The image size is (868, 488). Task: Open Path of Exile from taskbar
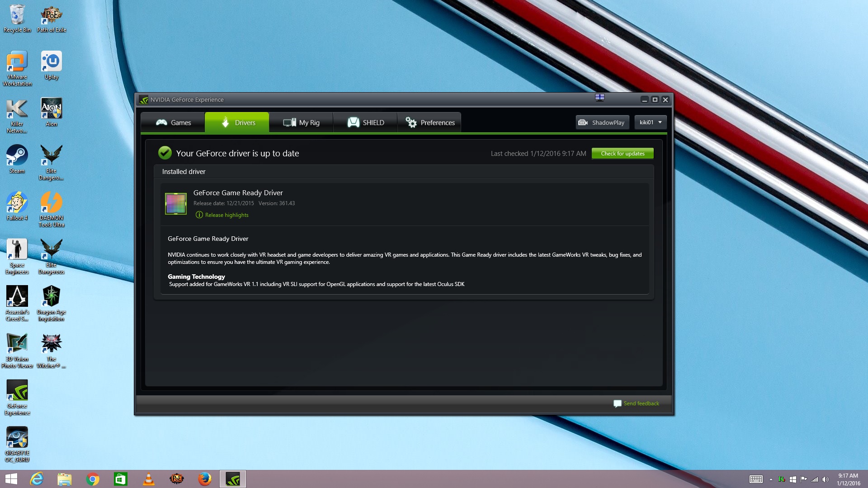(x=177, y=479)
